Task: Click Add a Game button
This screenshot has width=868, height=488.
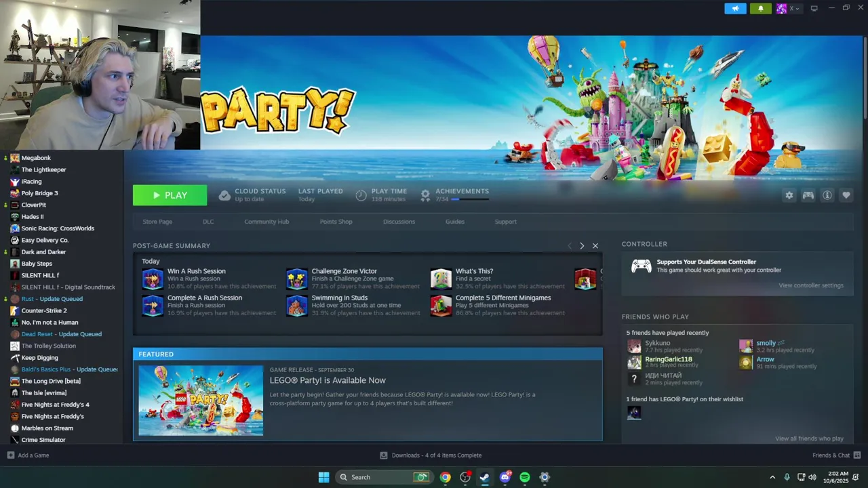Action: coord(28,455)
